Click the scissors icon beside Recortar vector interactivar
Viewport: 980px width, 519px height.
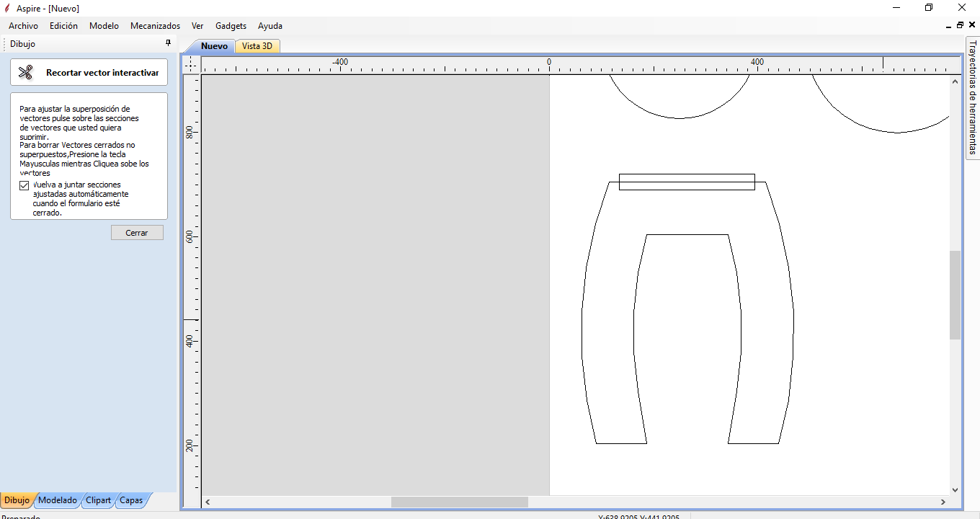tap(26, 72)
